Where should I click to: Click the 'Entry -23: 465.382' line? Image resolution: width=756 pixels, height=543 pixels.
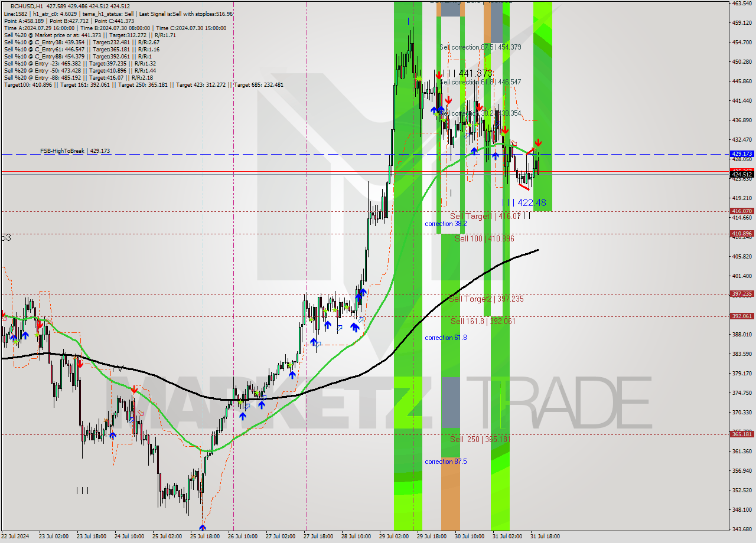(80, 63)
